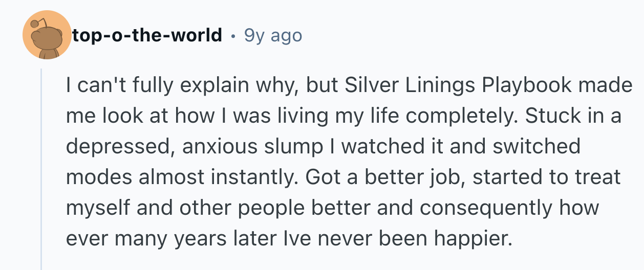
Task: Click the "9y ago" comment timestamp
Action: pos(273,35)
